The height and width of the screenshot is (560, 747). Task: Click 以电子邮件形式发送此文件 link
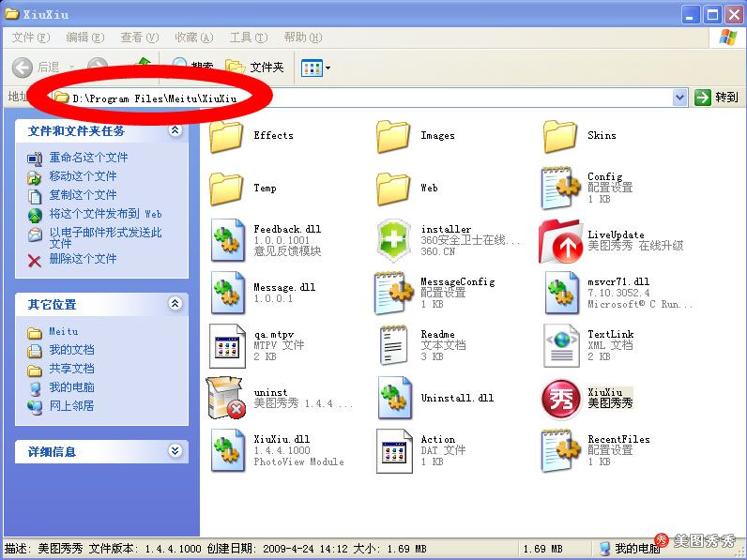(106, 238)
